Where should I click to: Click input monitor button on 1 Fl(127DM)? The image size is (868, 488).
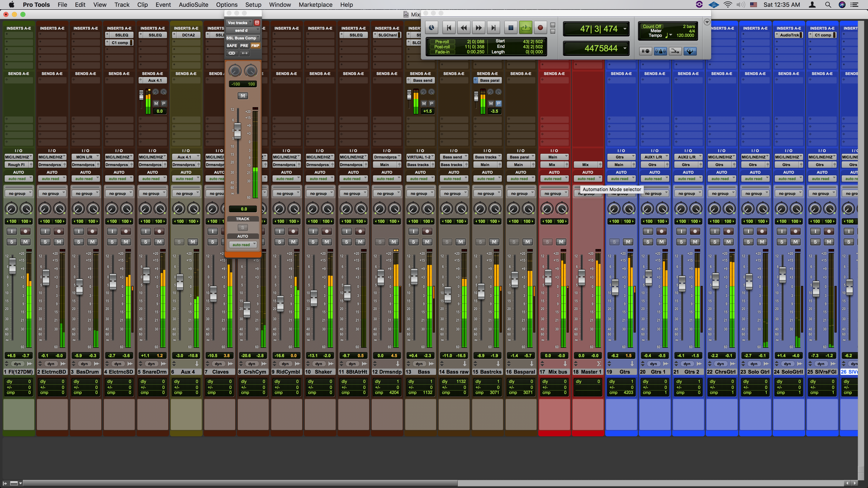(x=12, y=231)
